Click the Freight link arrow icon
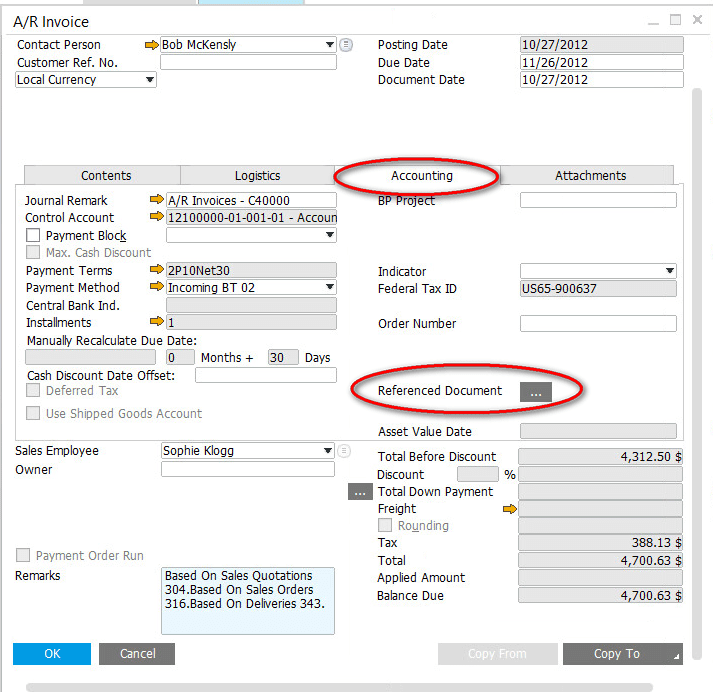The image size is (713, 692). pos(510,509)
